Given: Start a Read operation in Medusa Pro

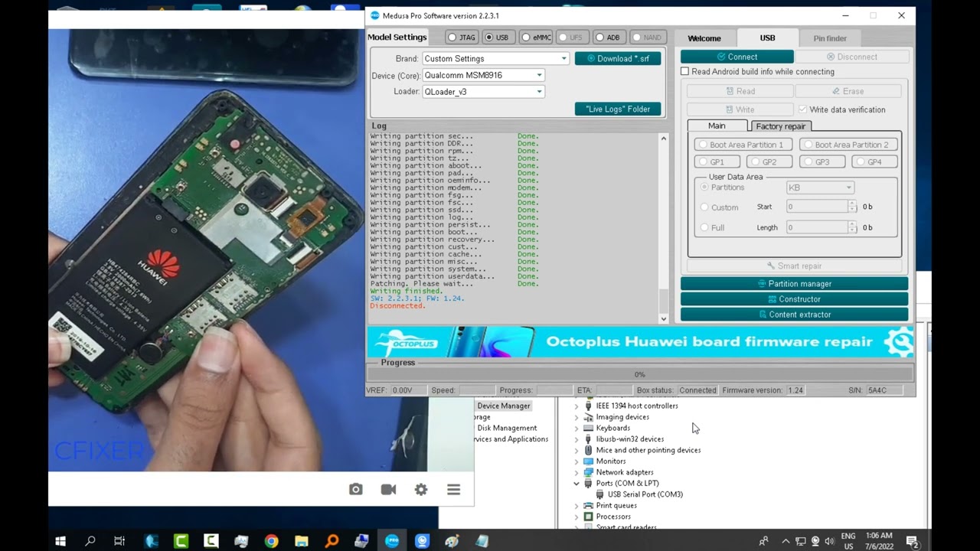Looking at the screenshot, I should 741,91.
